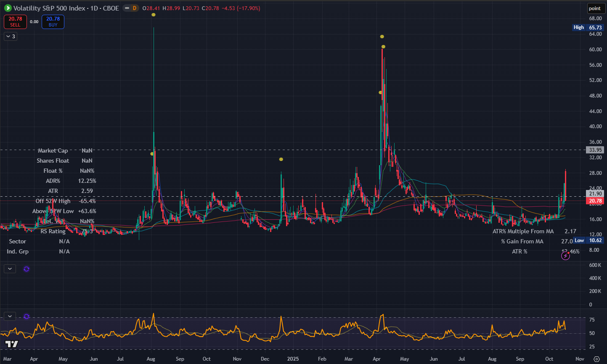Collapse the RSI pane legend chevron
The image size is (607, 364).
point(10,317)
